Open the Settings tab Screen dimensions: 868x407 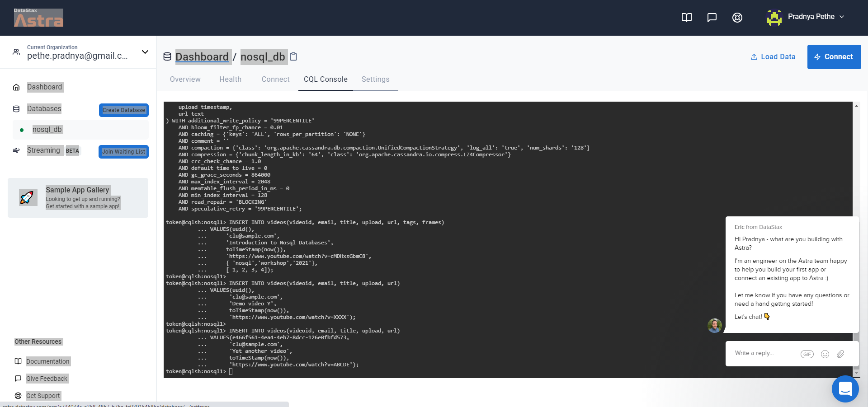coord(376,79)
